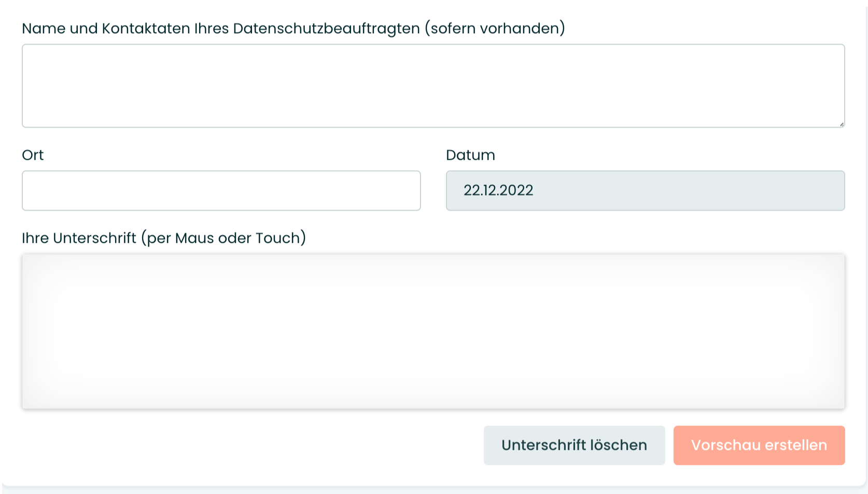Generate preview via Vorschau erstellen button
This screenshot has height=494, width=868.
click(x=759, y=445)
